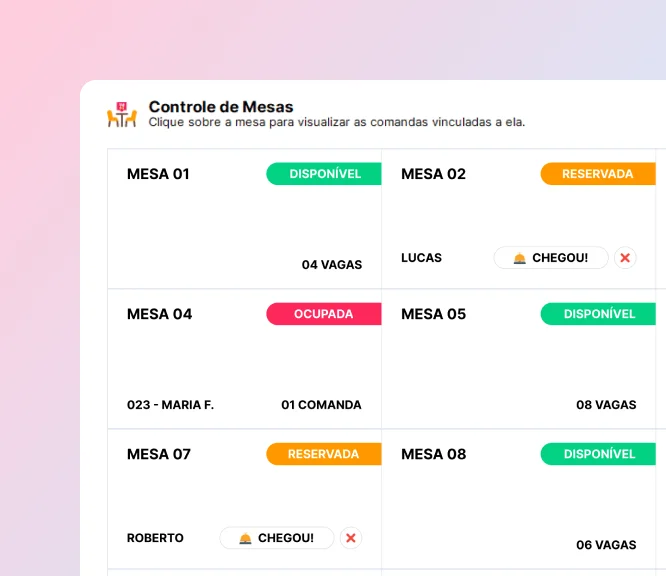
Task: Click the Reservada badge on Mesa 07
Action: (324, 454)
